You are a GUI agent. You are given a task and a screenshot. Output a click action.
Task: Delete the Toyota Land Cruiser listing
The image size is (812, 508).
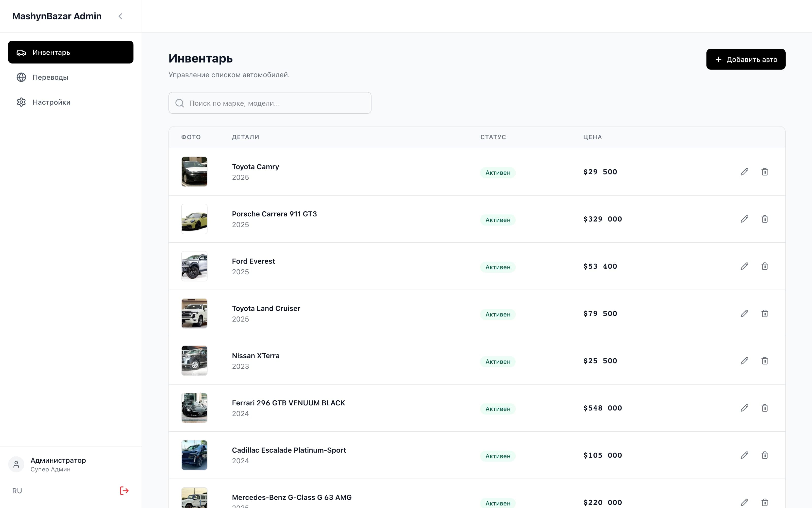coord(765,313)
